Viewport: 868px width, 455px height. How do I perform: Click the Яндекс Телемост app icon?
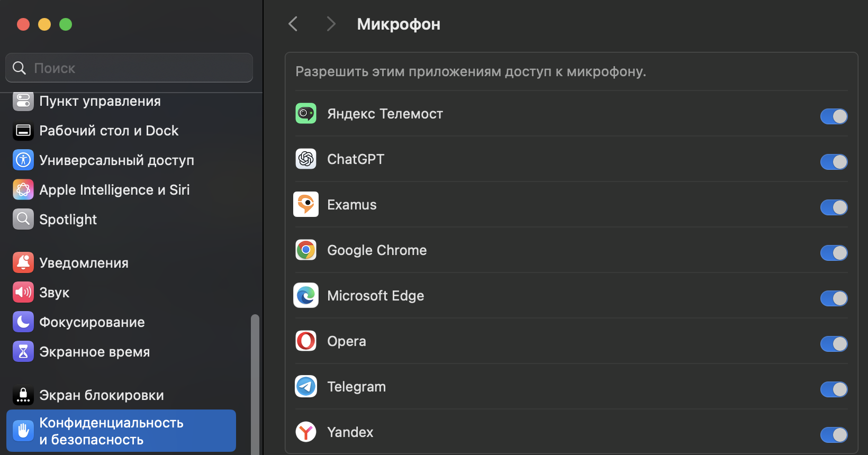click(306, 113)
